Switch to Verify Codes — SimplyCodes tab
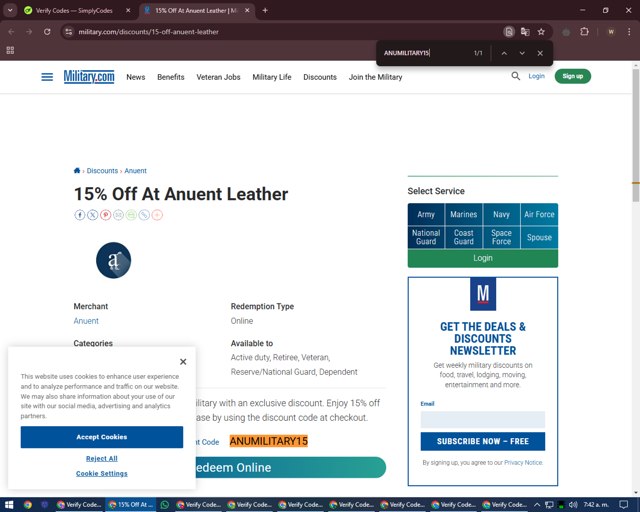The height and width of the screenshot is (512, 640). 74,11
